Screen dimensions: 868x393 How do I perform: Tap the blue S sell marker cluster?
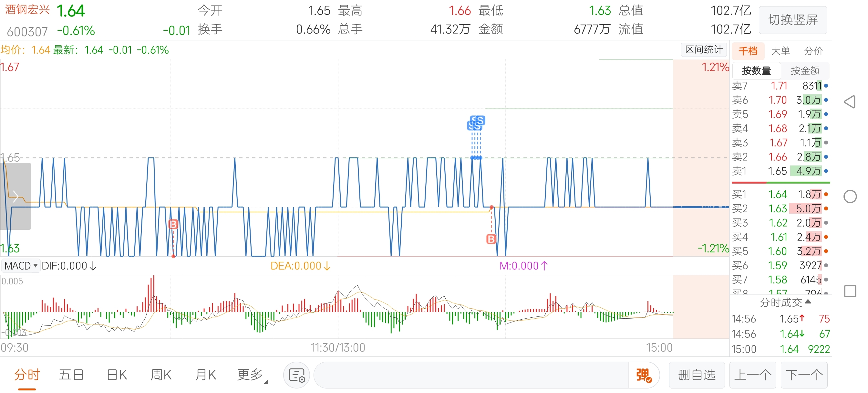coord(476,123)
